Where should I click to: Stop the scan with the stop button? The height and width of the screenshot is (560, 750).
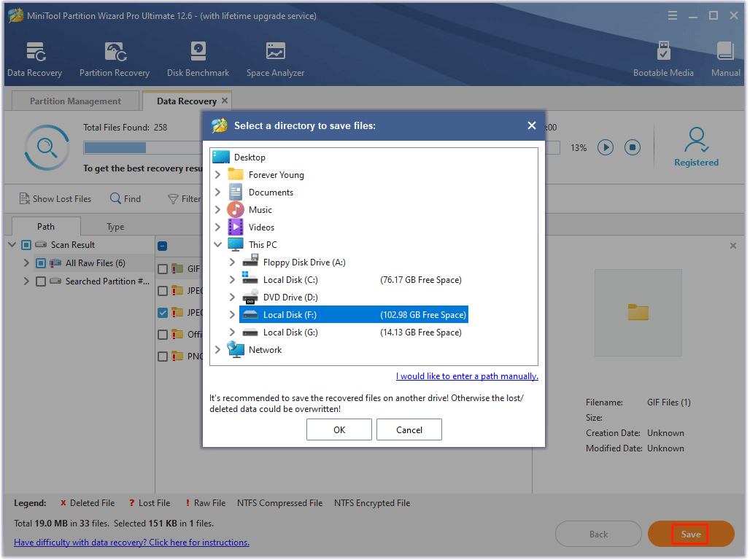click(633, 147)
